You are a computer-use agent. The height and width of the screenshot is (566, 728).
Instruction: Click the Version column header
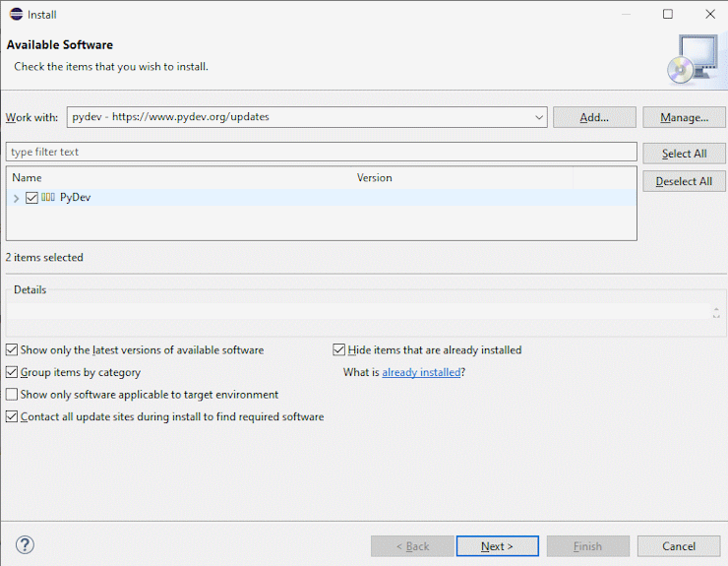(374, 177)
